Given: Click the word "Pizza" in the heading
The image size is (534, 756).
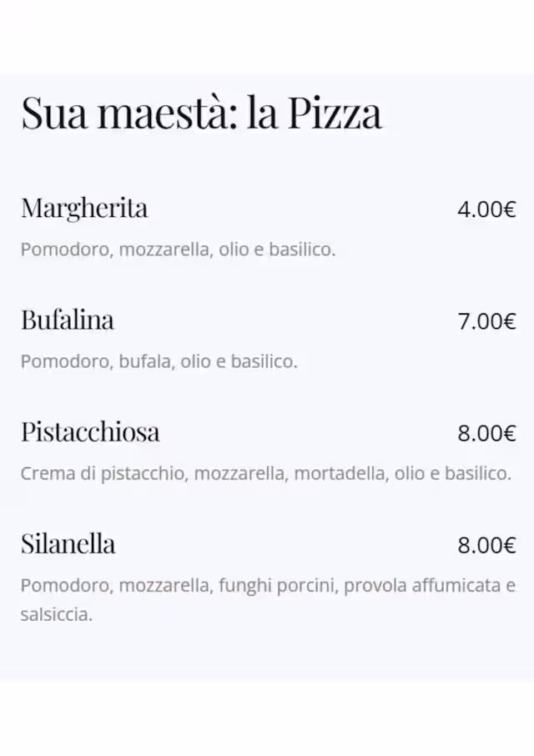Looking at the screenshot, I should tap(335, 113).
